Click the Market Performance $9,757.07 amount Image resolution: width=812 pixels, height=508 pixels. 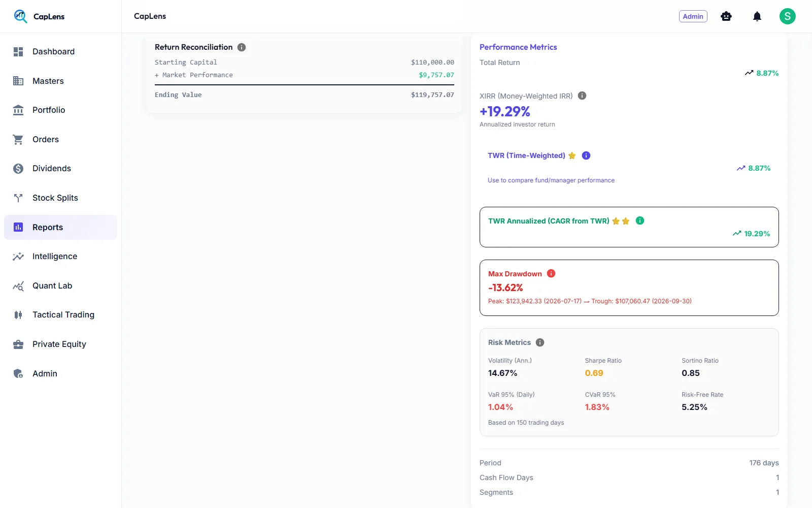[436, 75]
